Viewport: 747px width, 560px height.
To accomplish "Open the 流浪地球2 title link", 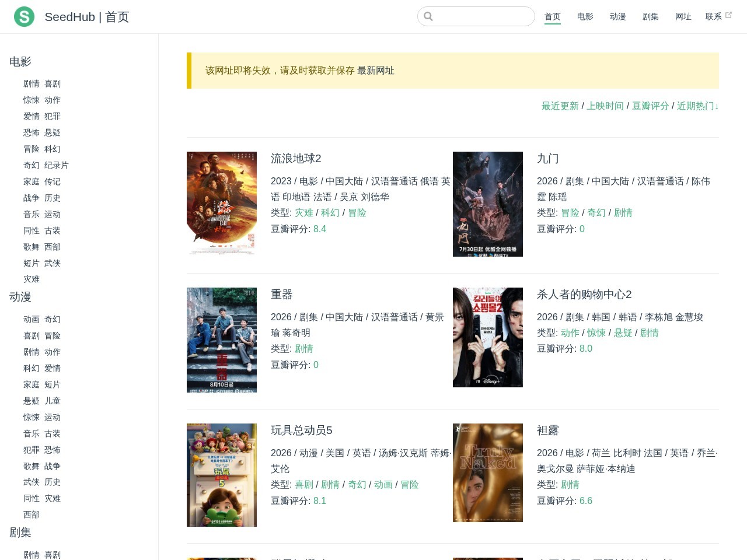I will pyautogui.click(x=296, y=159).
